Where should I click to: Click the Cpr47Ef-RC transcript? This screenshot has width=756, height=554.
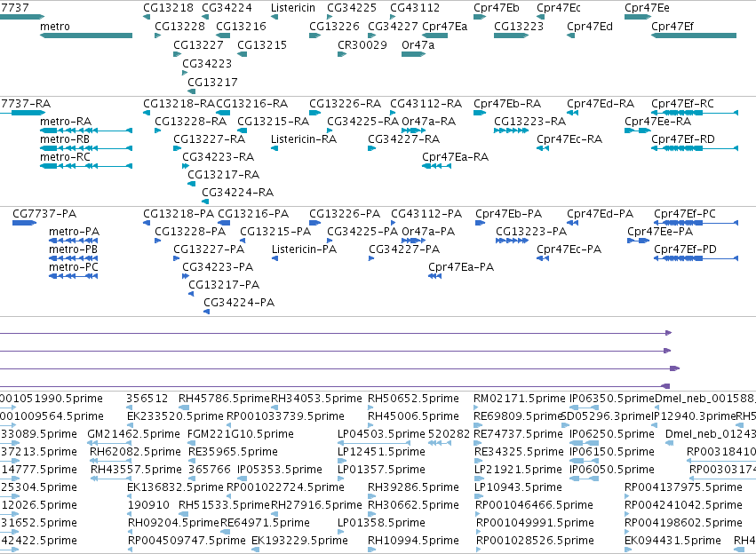point(695,113)
